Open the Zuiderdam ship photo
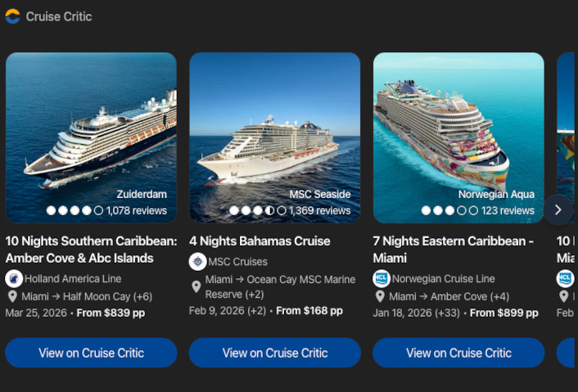The width and height of the screenshot is (578, 392). coord(91,123)
